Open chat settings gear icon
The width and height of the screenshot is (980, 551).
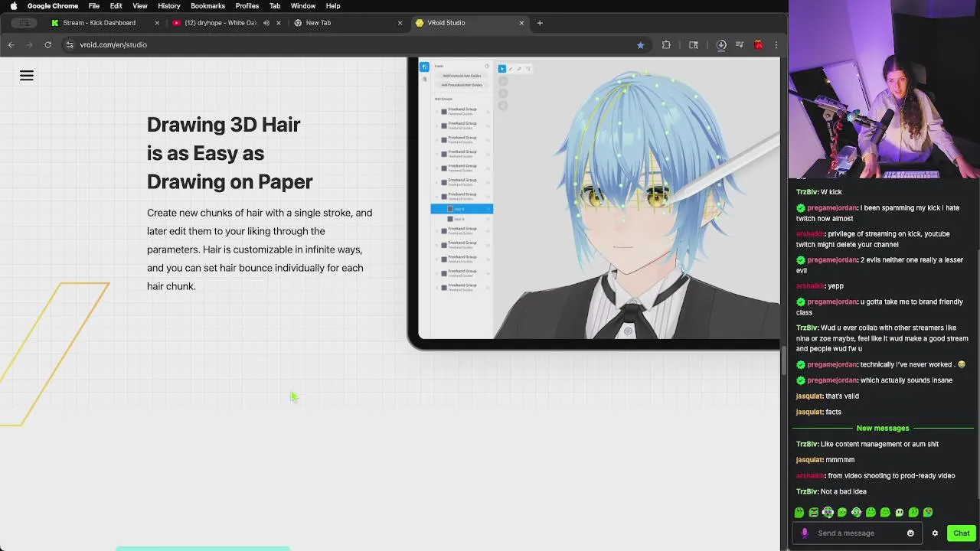click(x=935, y=533)
